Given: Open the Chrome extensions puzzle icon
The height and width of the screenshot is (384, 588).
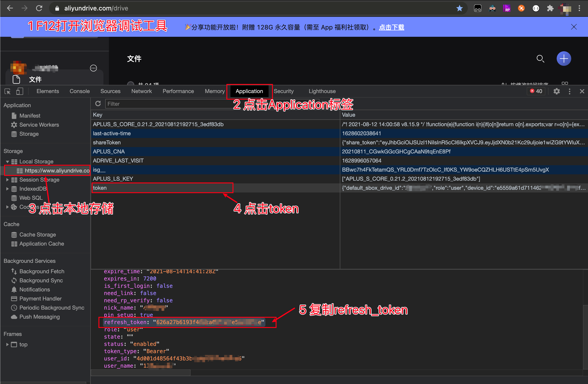Looking at the screenshot, I should click(550, 8).
